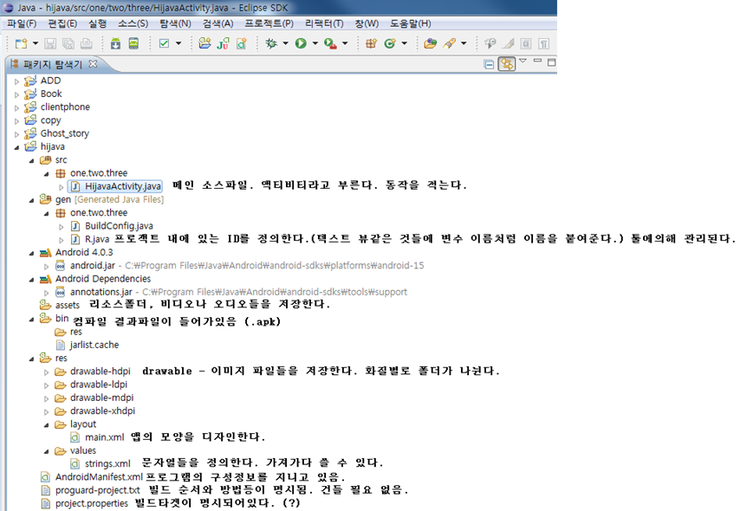Click the green Run button
Image resolution: width=740 pixels, height=511 pixels.
tap(301, 44)
